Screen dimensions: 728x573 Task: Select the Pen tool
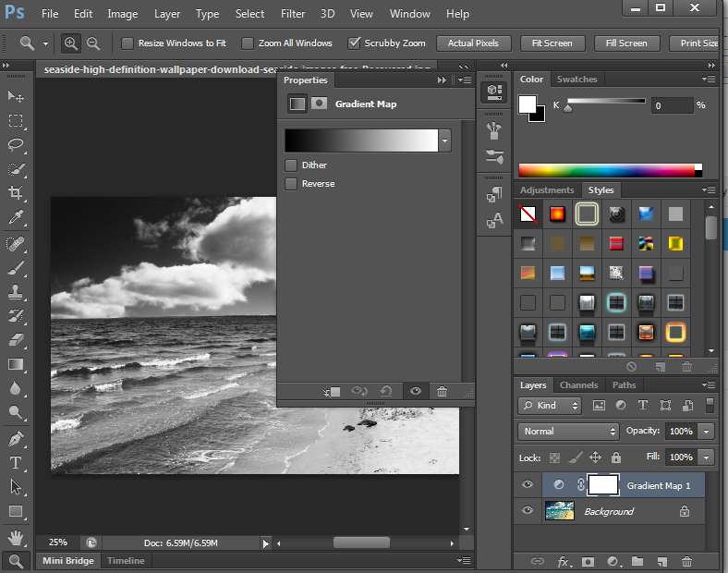click(16, 438)
